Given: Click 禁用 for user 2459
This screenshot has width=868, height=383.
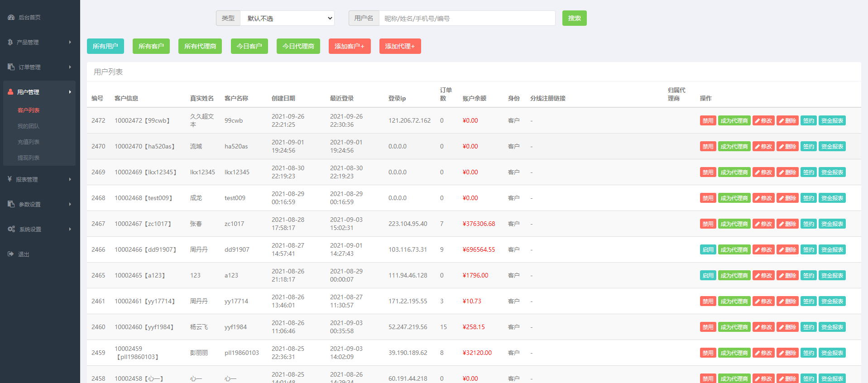Looking at the screenshot, I should pos(708,353).
